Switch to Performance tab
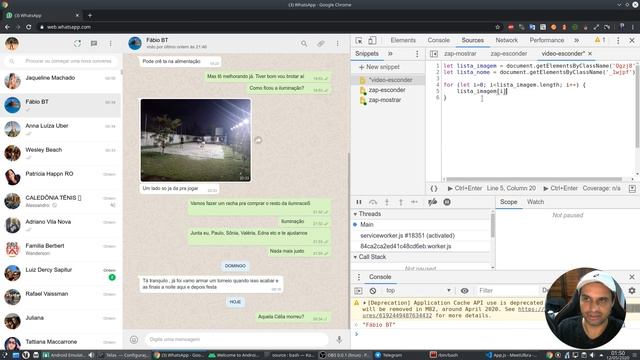 (x=547, y=40)
